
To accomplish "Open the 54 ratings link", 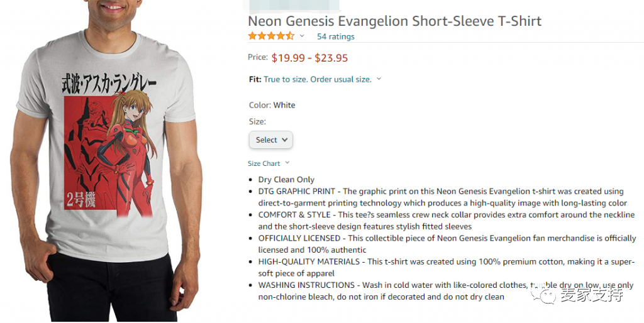I will [x=335, y=36].
